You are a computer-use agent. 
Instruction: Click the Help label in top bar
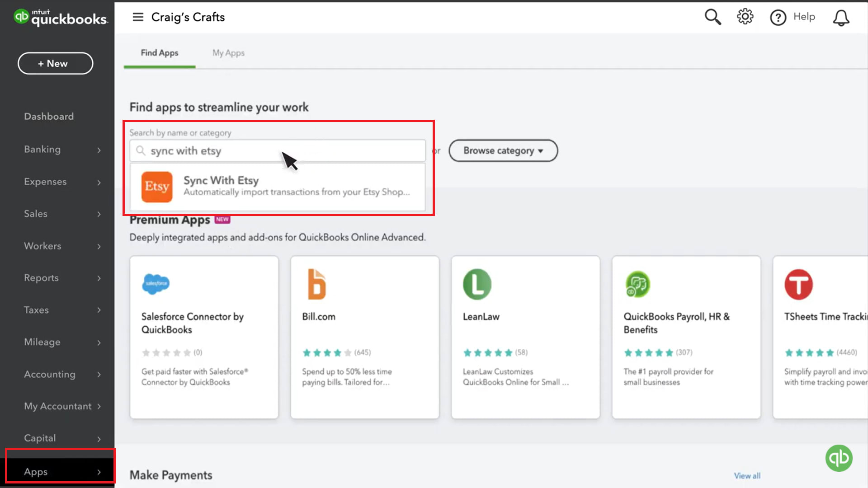click(804, 17)
